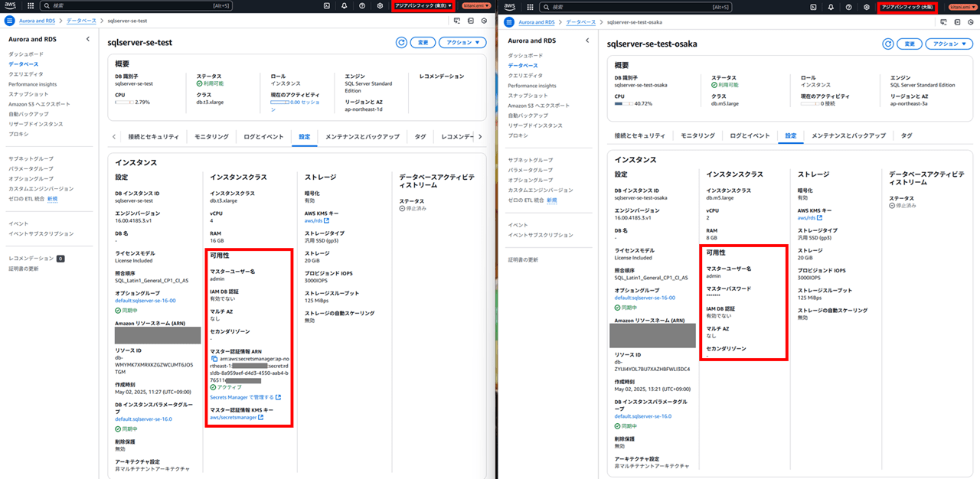
Task: Click the first icon right of Tokyo breadcrumb
Action: 457,22
